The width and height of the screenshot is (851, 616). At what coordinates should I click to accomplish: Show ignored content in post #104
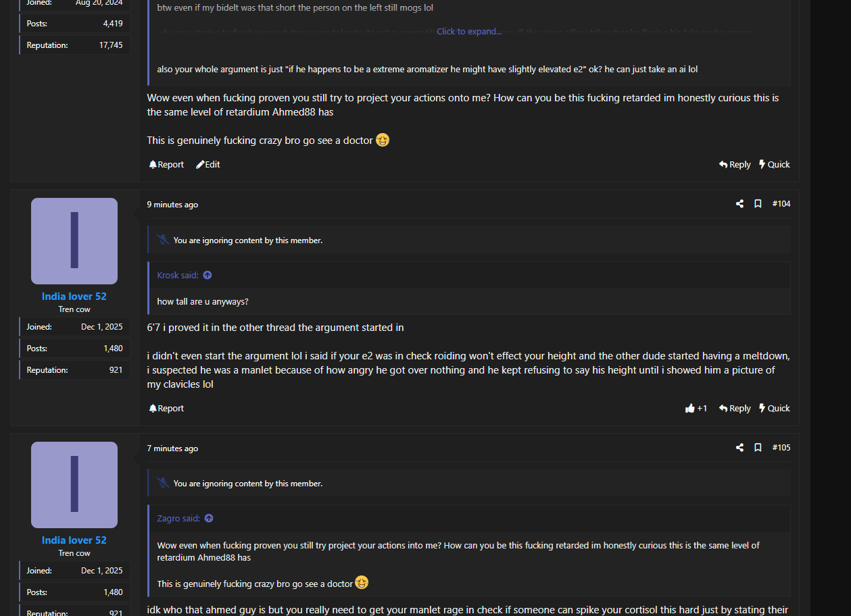coord(247,240)
